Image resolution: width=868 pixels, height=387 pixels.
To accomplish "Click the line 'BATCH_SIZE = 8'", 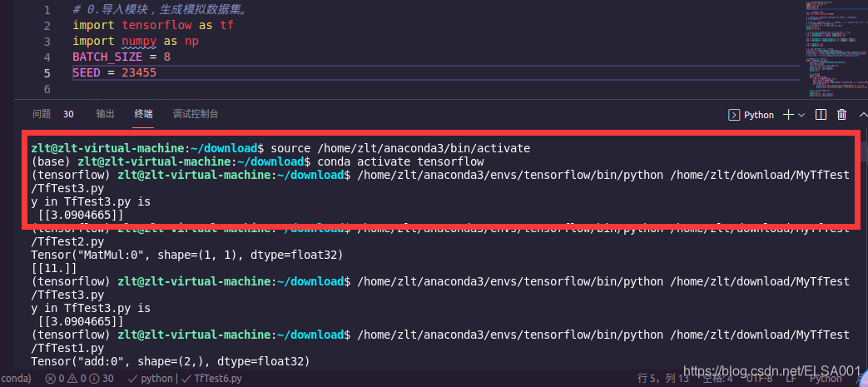I will [x=122, y=57].
